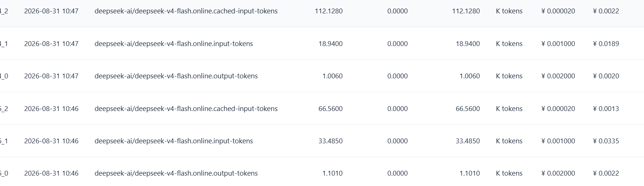Viewport: 644px width, 186px height.
Task: Click the 0.0000 cell in the 66.5600 row
Action: [x=397, y=109]
